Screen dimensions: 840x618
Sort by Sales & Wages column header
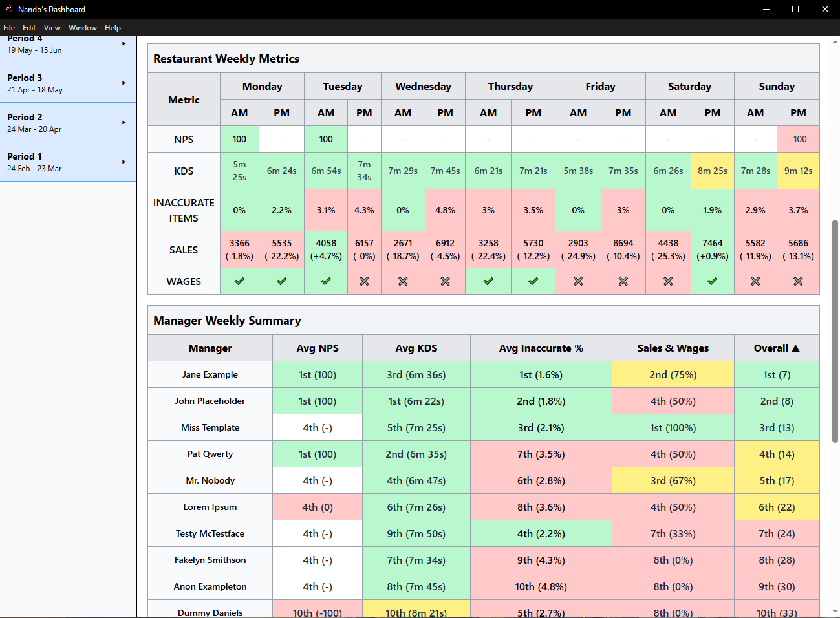[673, 348]
